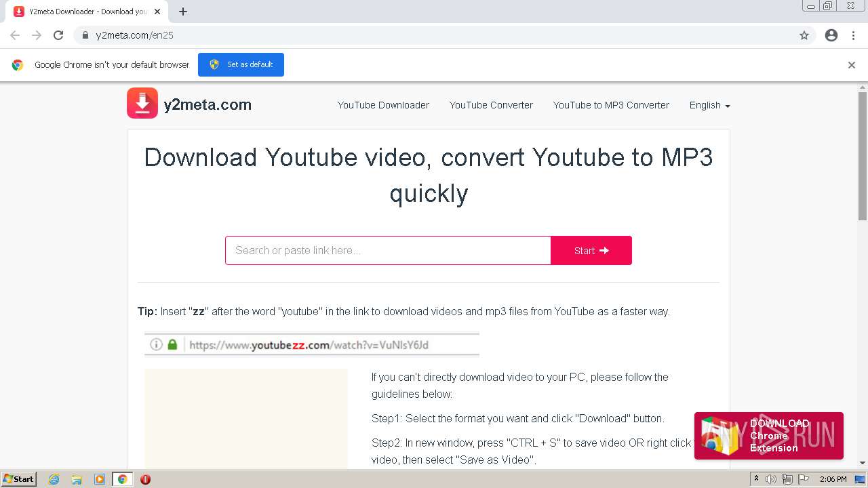Viewport: 868px width, 488px height.
Task: Open the taskbar file explorer folder icon
Action: pyautogui.click(x=77, y=479)
